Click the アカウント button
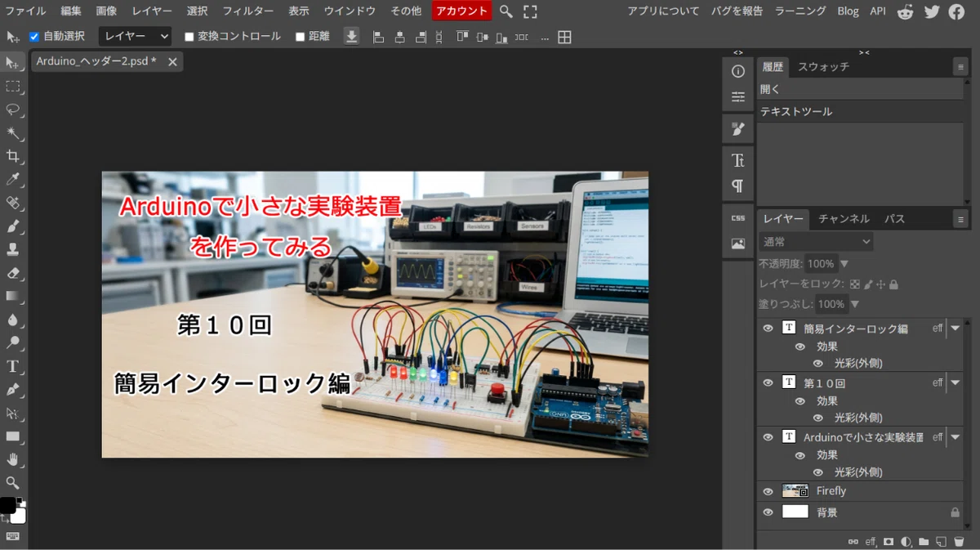 [x=462, y=11]
